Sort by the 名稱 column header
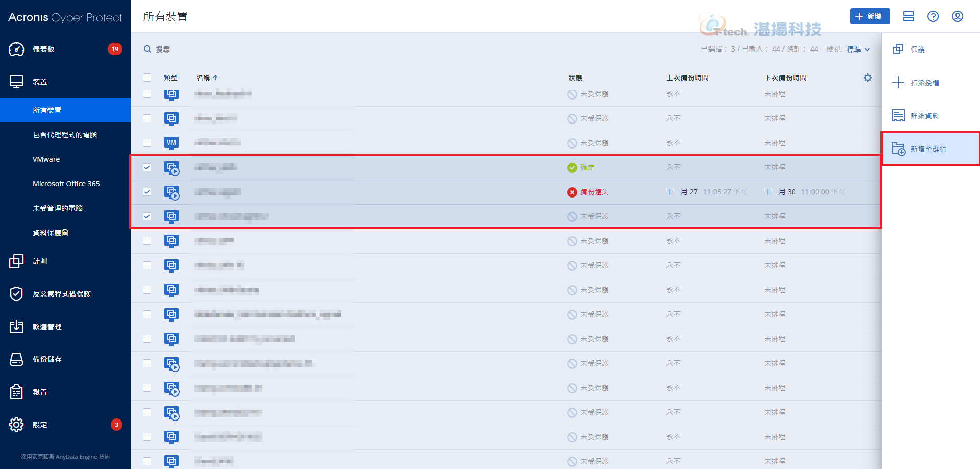980x469 pixels. click(x=204, y=78)
